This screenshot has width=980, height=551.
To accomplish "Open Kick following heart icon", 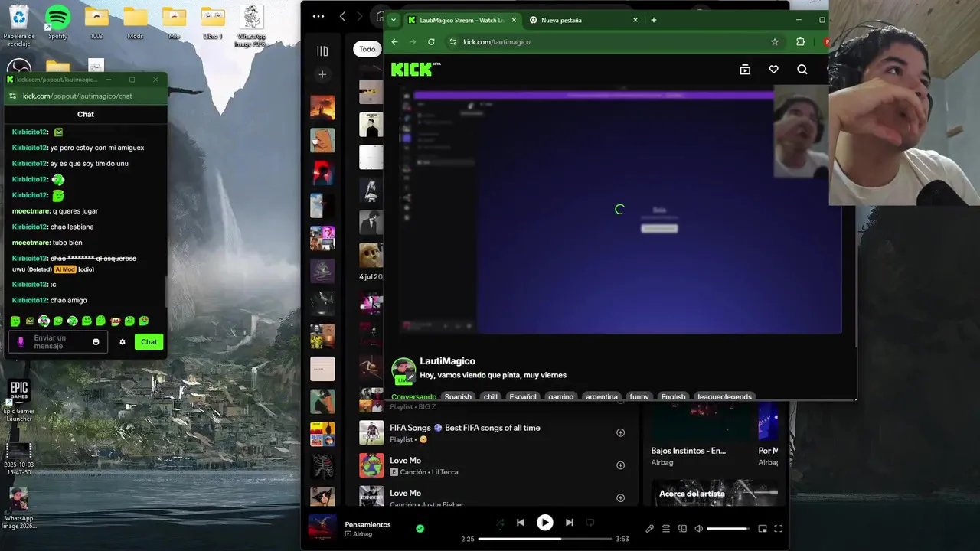I will click(x=773, y=70).
